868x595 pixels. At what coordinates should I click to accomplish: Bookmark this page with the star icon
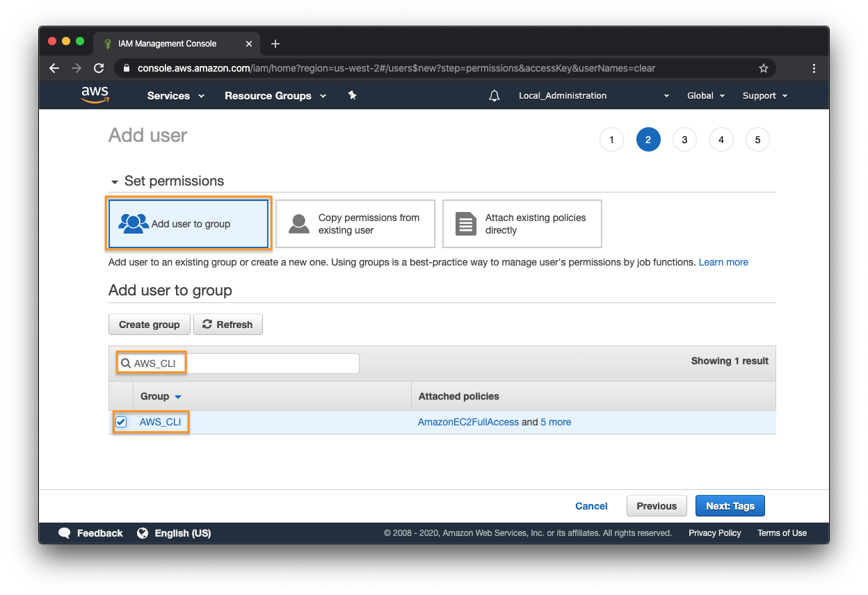coord(764,68)
